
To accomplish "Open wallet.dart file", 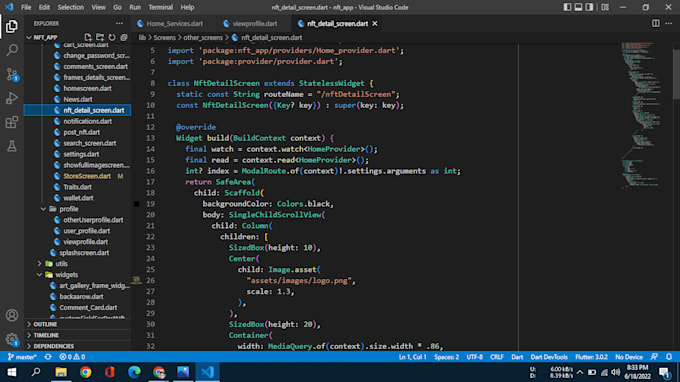I will click(x=78, y=198).
